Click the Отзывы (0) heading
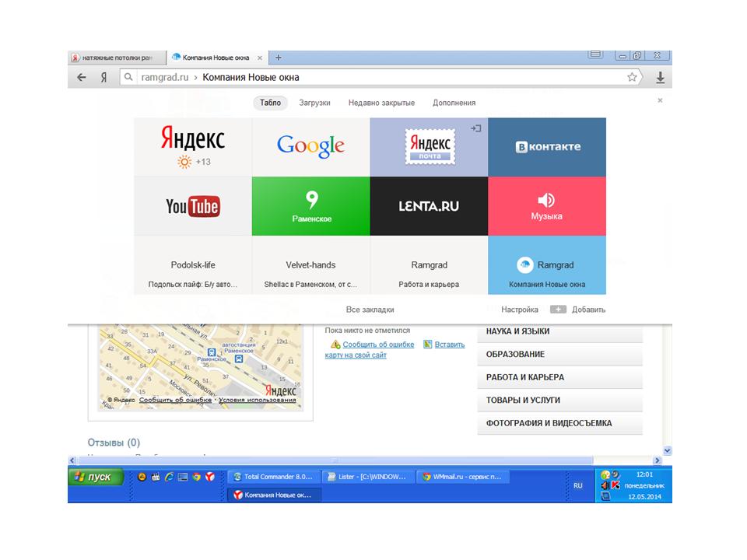This screenshot has height=560, width=747. click(x=114, y=443)
